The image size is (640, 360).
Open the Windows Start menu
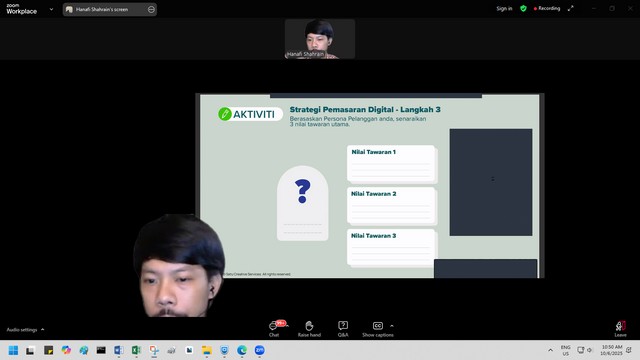pyautogui.click(x=13, y=350)
